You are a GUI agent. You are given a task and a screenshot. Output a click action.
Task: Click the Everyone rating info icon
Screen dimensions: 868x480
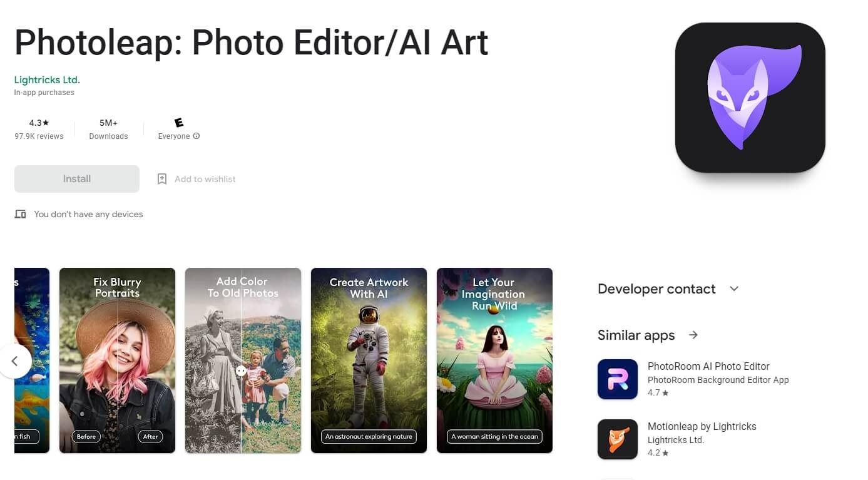click(197, 136)
